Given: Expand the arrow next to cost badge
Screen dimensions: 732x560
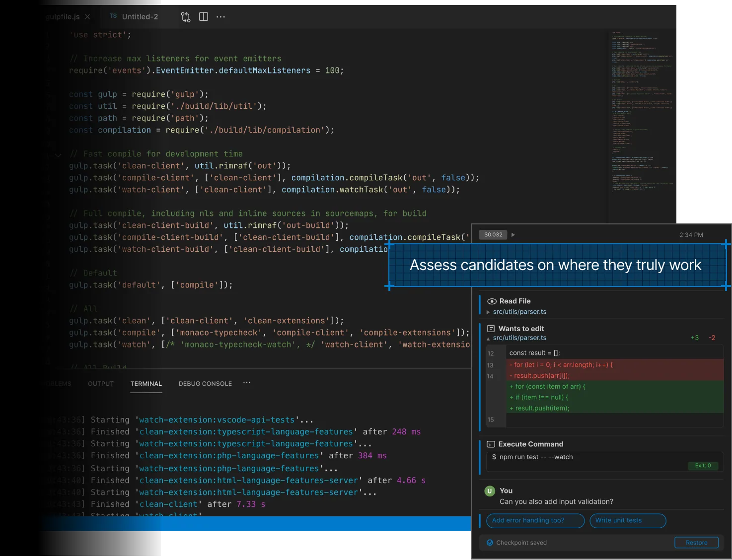Looking at the screenshot, I should pos(513,235).
